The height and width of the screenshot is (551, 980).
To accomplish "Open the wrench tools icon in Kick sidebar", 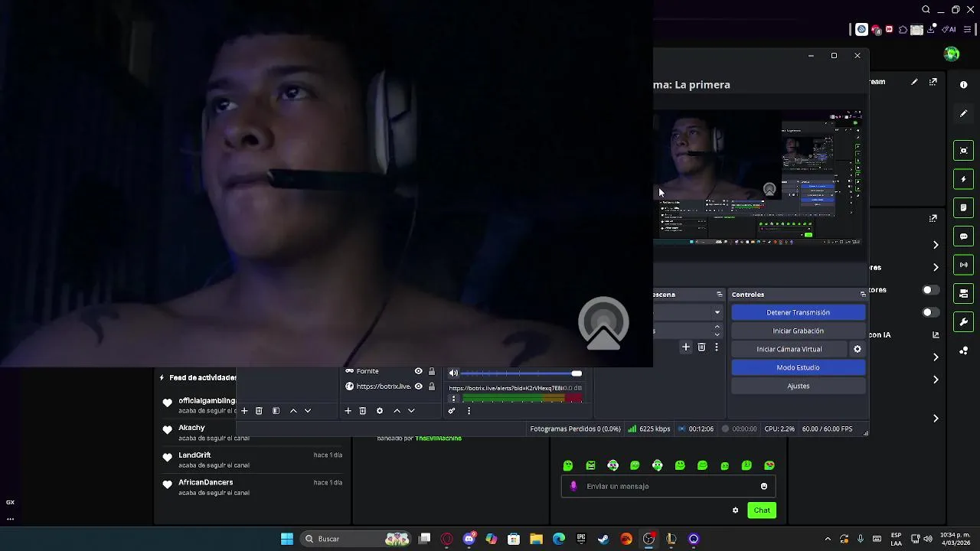I will (x=964, y=322).
